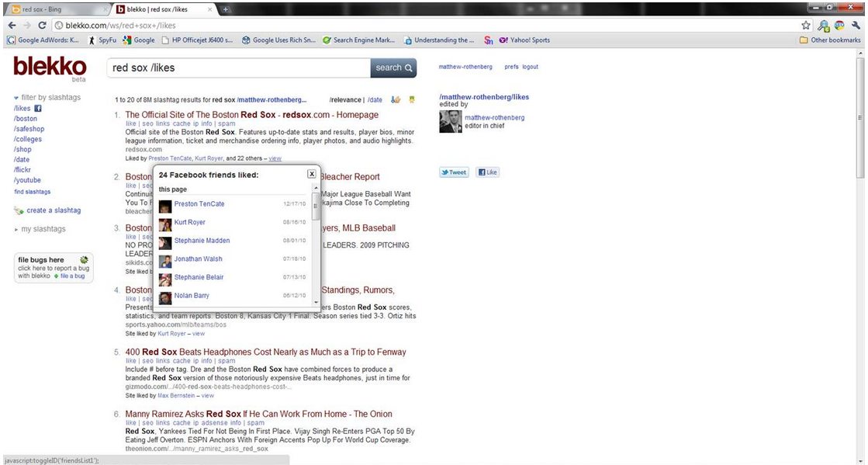This screenshot has height=465, width=868.
Task: Open Preston TenCate's profile in the popup
Action: (x=199, y=204)
